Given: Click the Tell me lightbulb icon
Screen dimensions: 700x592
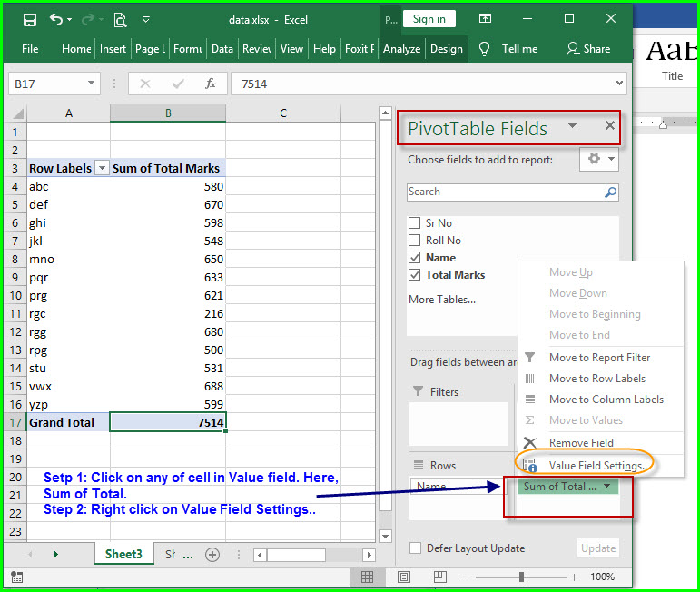Looking at the screenshot, I should click(x=485, y=49).
